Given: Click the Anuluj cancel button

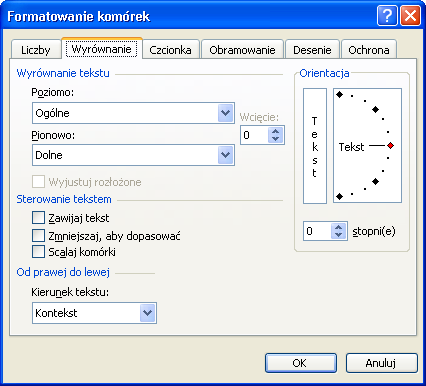Looking at the screenshot, I should tap(382, 363).
